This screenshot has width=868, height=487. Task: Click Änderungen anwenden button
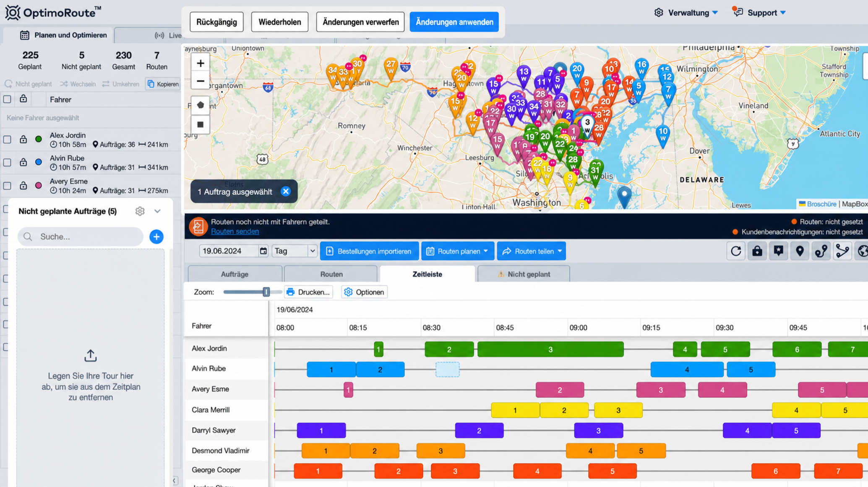(x=454, y=22)
